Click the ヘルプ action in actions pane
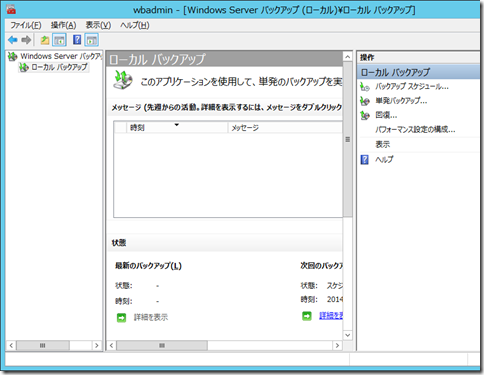This screenshot has height=375, width=484. coord(384,159)
